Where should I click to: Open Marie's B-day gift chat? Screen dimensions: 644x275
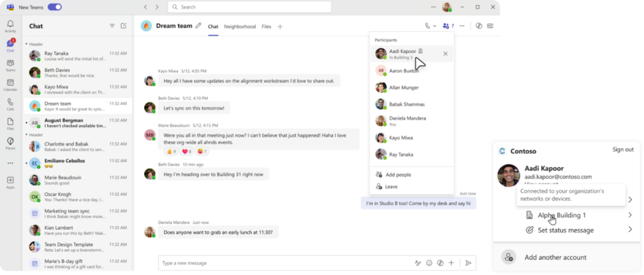pos(78,264)
